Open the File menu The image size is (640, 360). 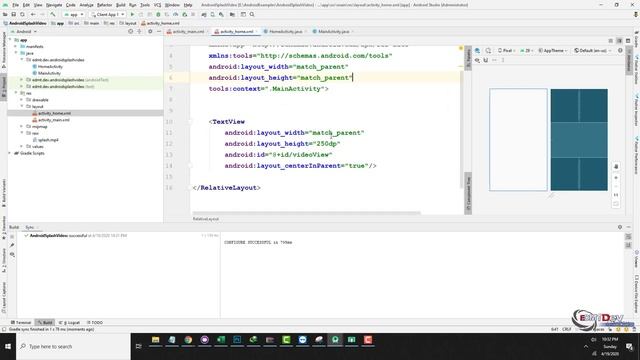coord(16,5)
